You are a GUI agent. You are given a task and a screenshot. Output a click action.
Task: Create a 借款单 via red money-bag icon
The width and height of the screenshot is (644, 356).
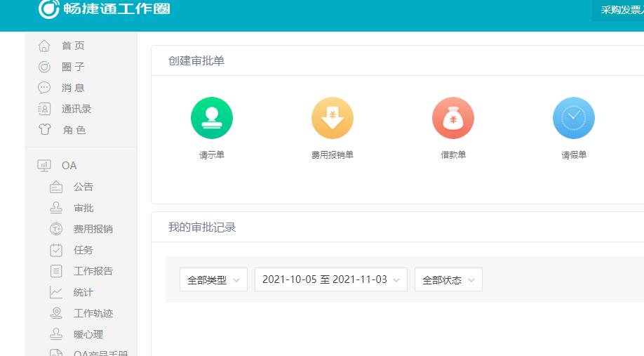pyautogui.click(x=453, y=118)
